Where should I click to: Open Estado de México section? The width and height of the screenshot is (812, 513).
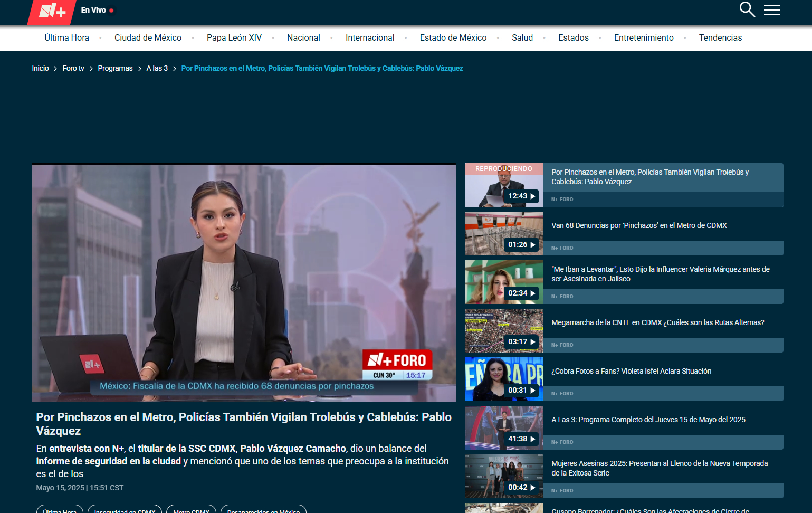(x=453, y=38)
